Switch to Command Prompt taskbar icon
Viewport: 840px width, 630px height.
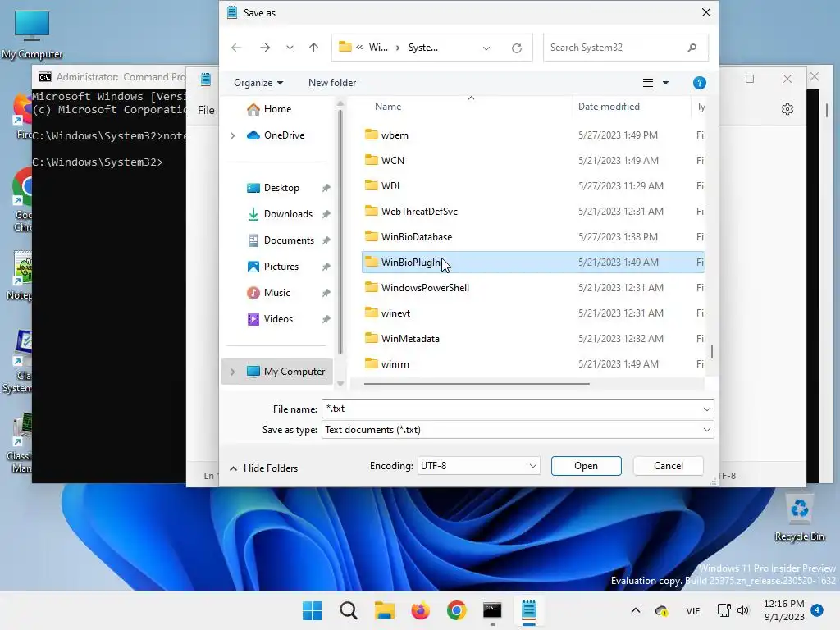(492, 610)
